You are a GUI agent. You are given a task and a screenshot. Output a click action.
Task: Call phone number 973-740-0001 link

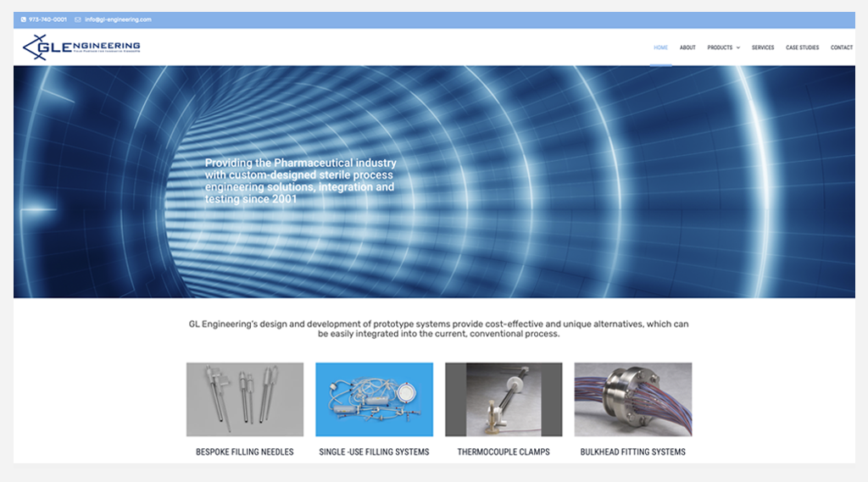pyautogui.click(x=47, y=19)
